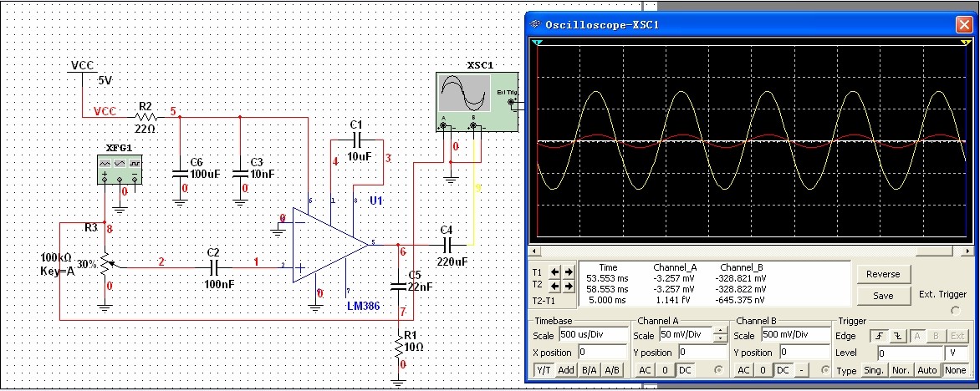
Task: Move cursor T2 right with its arrow
Action: (x=568, y=286)
